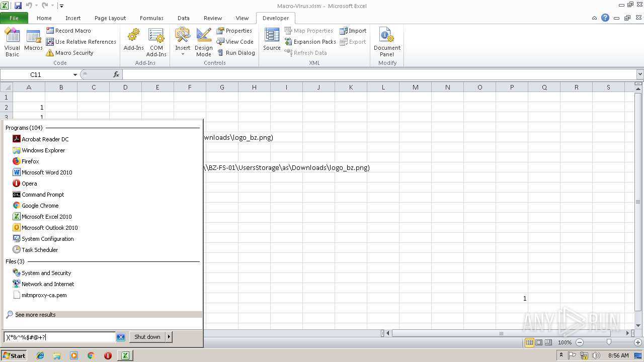Switch to the View tab
The width and height of the screenshot is (644, 362).
click(243, 18)
